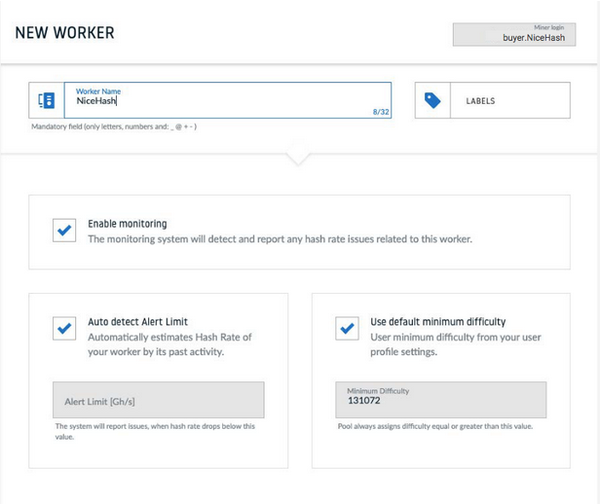Click the "Enable monitoring" label text
The height and width of the screenshot is (504, 600).
[127, 224]
